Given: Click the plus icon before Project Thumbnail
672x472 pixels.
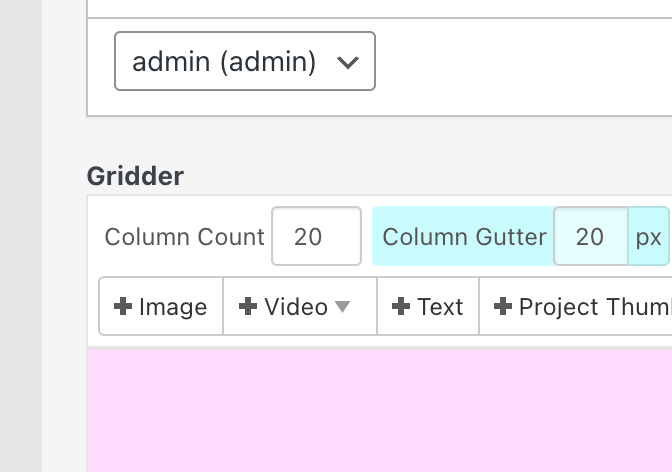Looking at the screenshot, I should coord(503,307).
